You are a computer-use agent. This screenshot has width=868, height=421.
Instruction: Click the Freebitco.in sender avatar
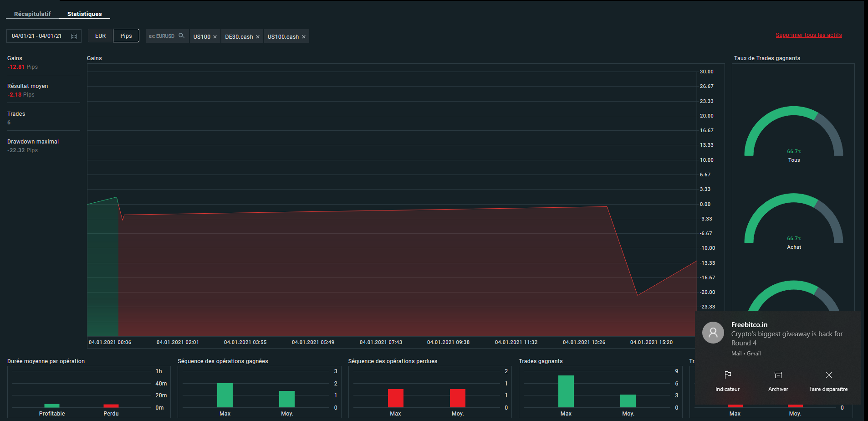point(713,333)
